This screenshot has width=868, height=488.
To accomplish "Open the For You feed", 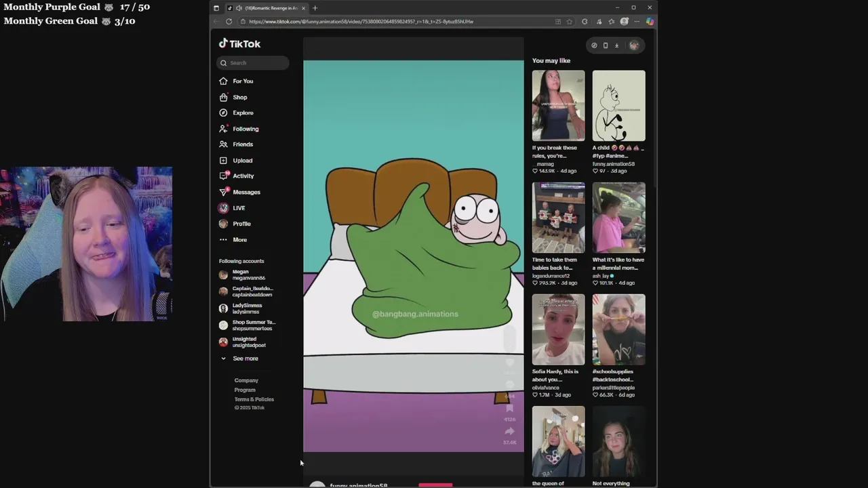I will point(237,81).
